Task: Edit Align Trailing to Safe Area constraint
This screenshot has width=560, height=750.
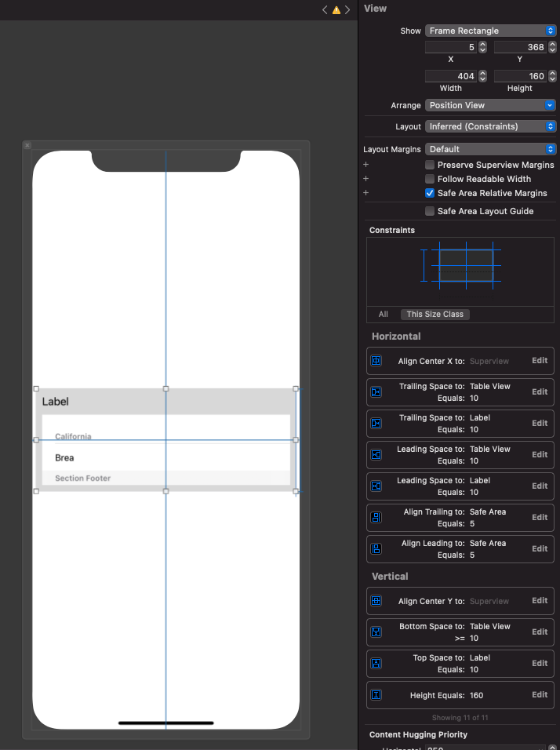Action: (540, 518)
